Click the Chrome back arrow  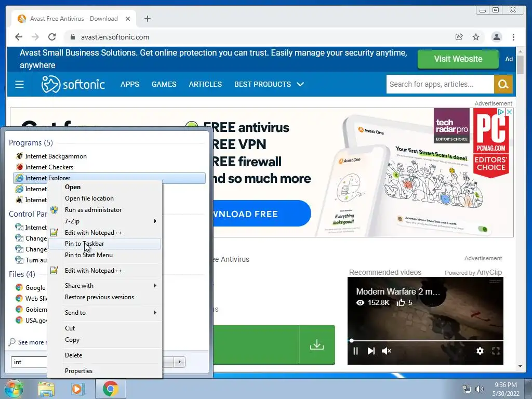tap(19, 37)
